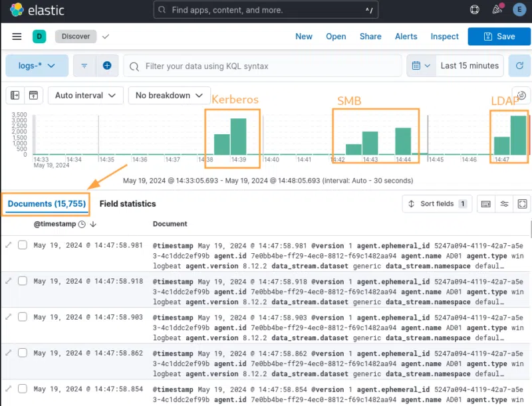Viewport: 532px width, 406px height.
Task: Open the display options icon near Sort fields
Action: (503, 204)
